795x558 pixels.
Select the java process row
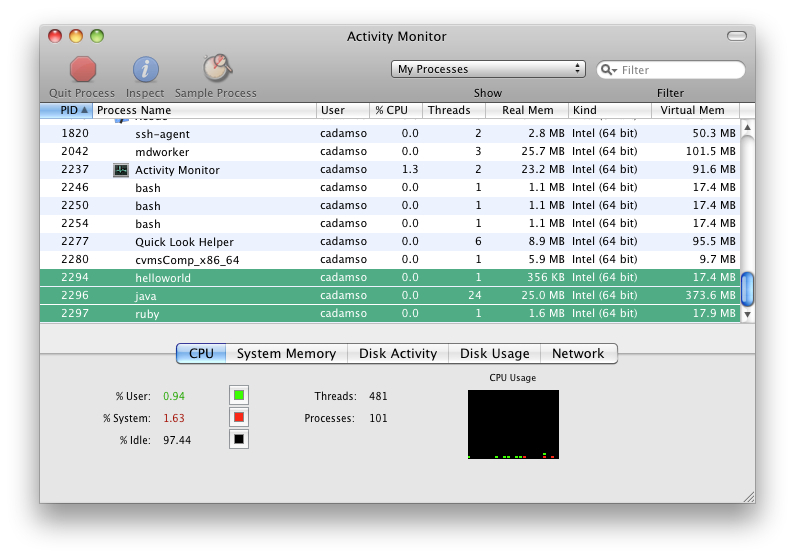click(x=390, y=295)
